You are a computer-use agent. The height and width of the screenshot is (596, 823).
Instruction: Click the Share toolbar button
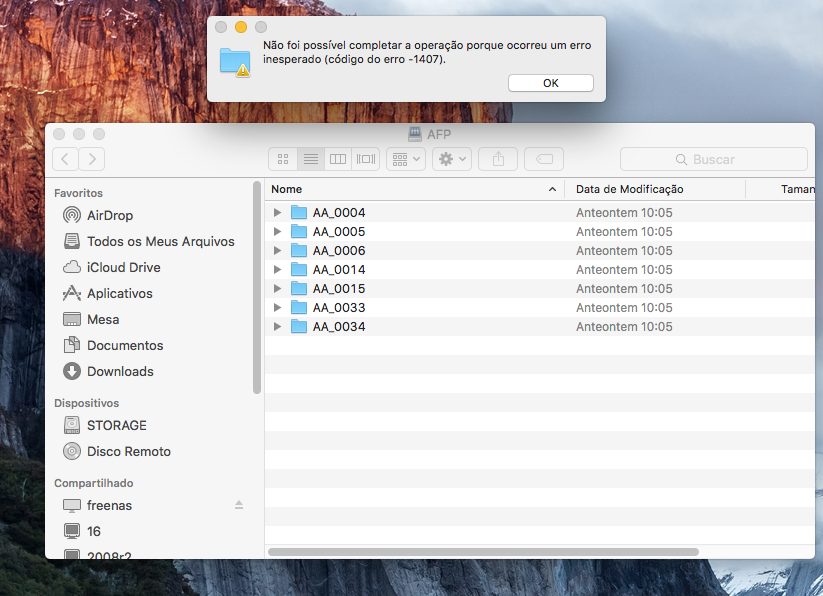pos(498,159)
